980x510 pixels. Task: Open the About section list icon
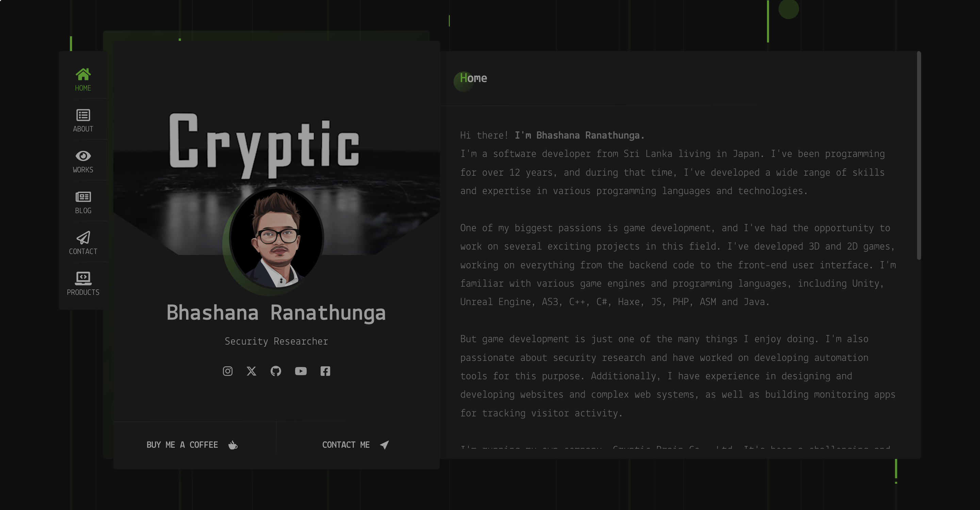[x=83, y=115]
